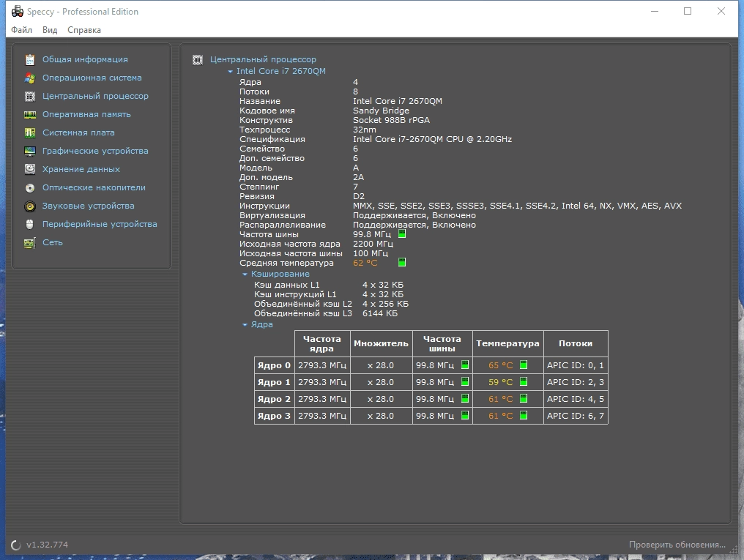Viewport: 744px width, 560px height.
Task: Click the Системная плата motherboard icon
Action: point(30,132)
